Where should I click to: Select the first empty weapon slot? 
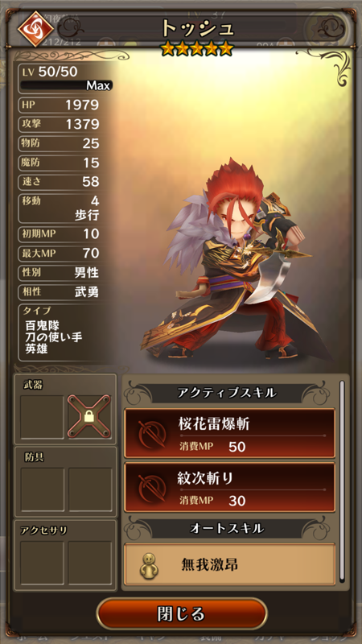[x=43, y=417]
